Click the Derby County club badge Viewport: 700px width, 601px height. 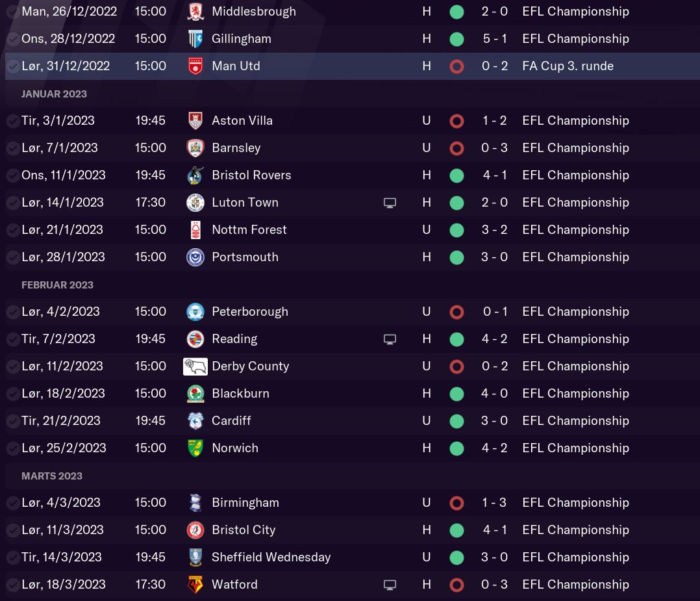(x=195, y=366)
